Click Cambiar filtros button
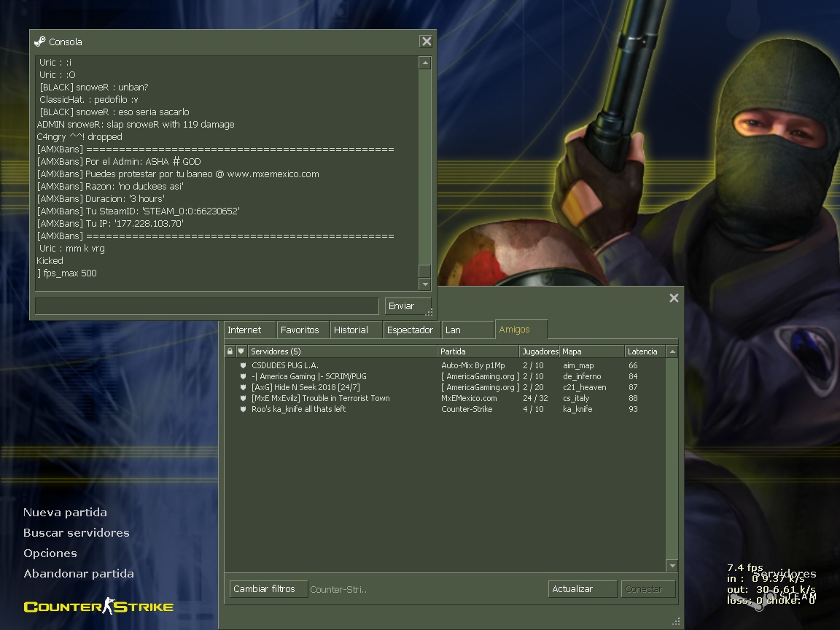The width and height of the screenshot is (840, 630). pyautogui.click(x=268, y=588)
